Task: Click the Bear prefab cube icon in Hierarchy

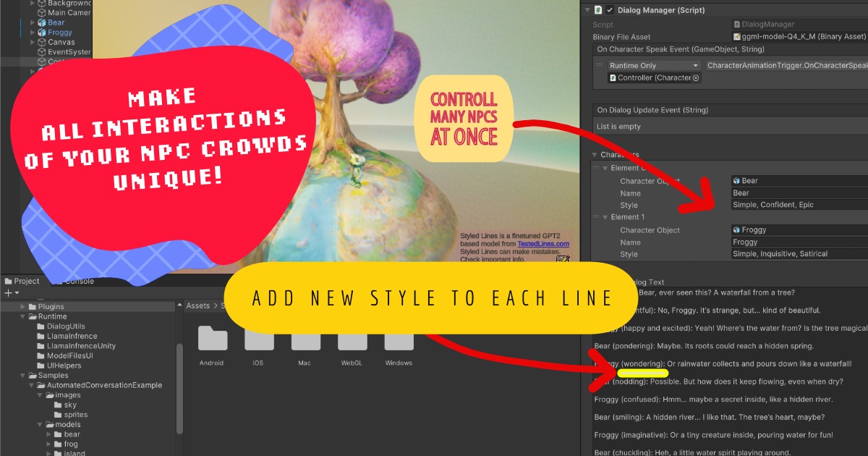Action: point(42,23)
